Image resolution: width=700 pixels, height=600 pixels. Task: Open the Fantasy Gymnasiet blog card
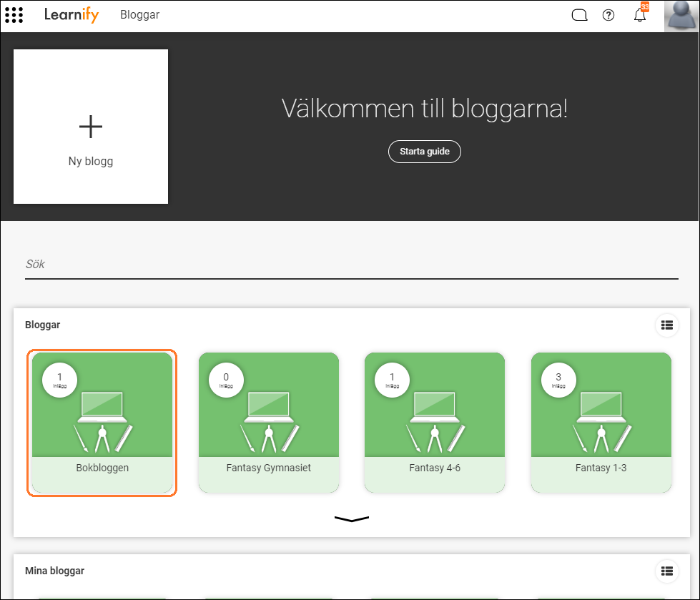click(269, 423)
